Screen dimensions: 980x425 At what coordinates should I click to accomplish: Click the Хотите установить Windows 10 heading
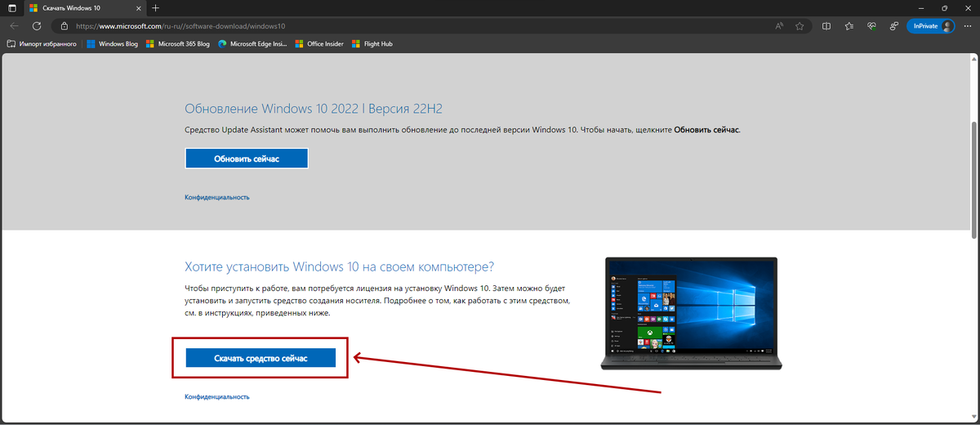(x=340, y=267)
